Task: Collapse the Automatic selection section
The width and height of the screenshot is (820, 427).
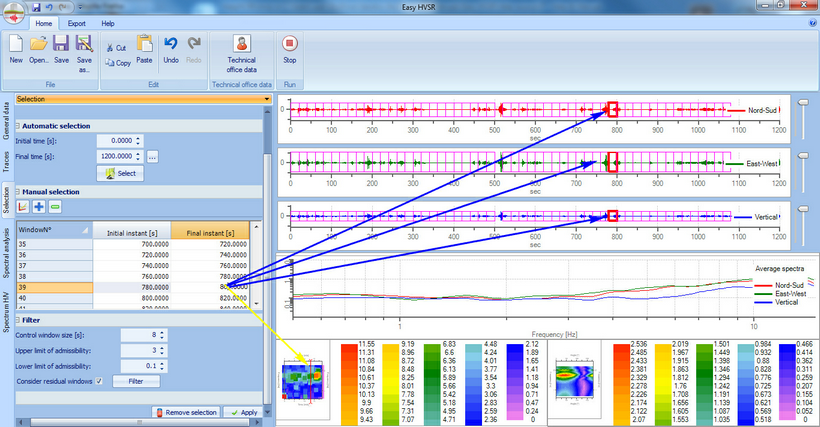Action: click(x=18, y=126)
